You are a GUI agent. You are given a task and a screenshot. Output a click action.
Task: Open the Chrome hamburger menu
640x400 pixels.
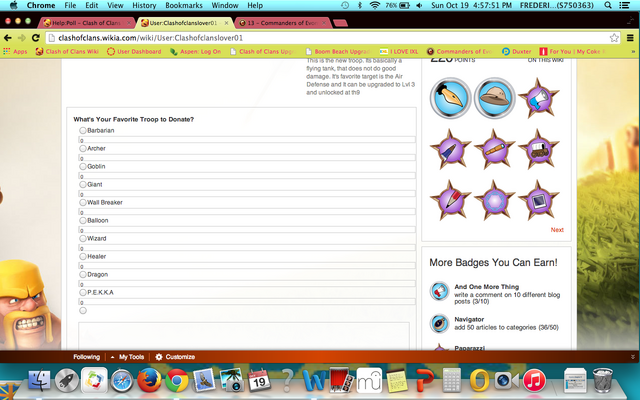(x=631, y=38)
